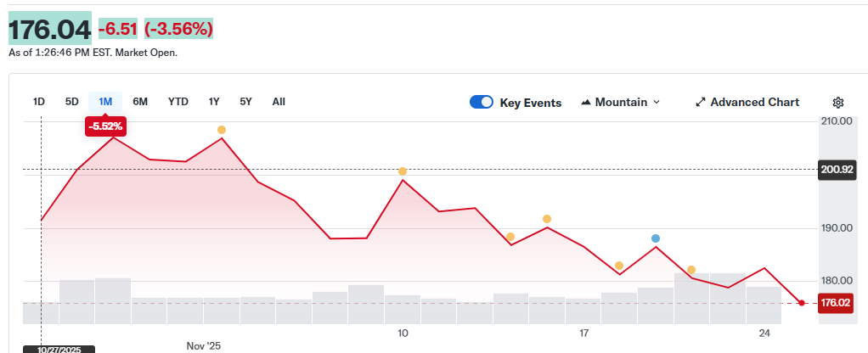Viewport: 868px width, 353px height.
Task: Click the Advanced Chart expand arrows icon
Action: pyautogui.click(x=701, y=103)
